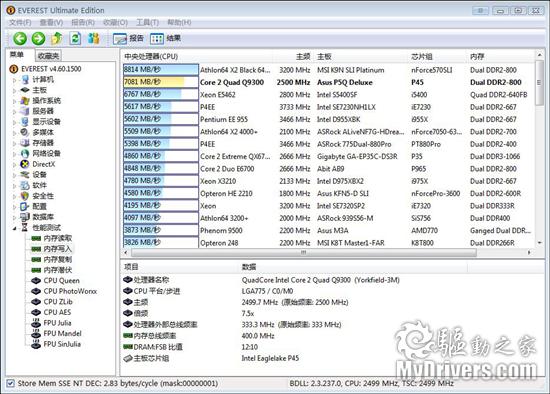
Task: Click the Refresh toolbar icon
Action: coord(75,38)
